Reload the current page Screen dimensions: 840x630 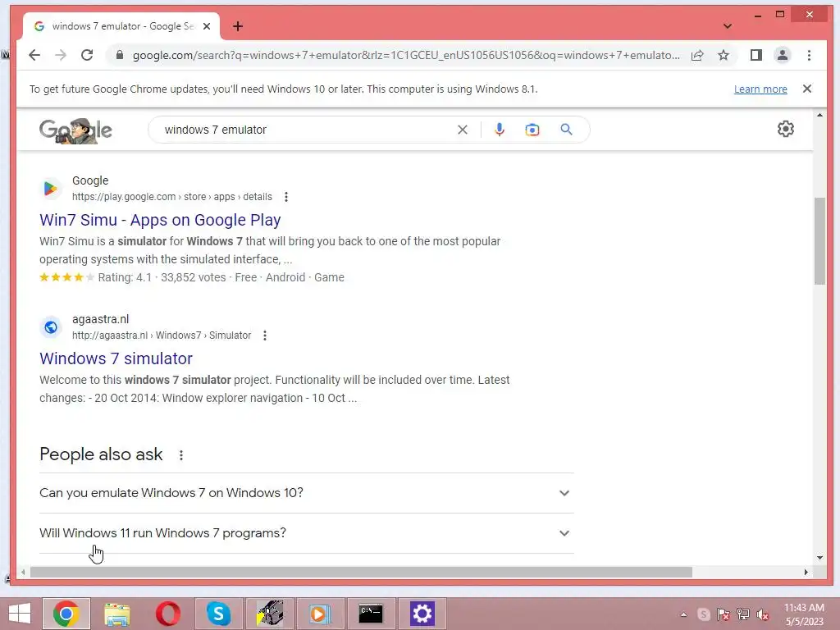tap(87, 55)
